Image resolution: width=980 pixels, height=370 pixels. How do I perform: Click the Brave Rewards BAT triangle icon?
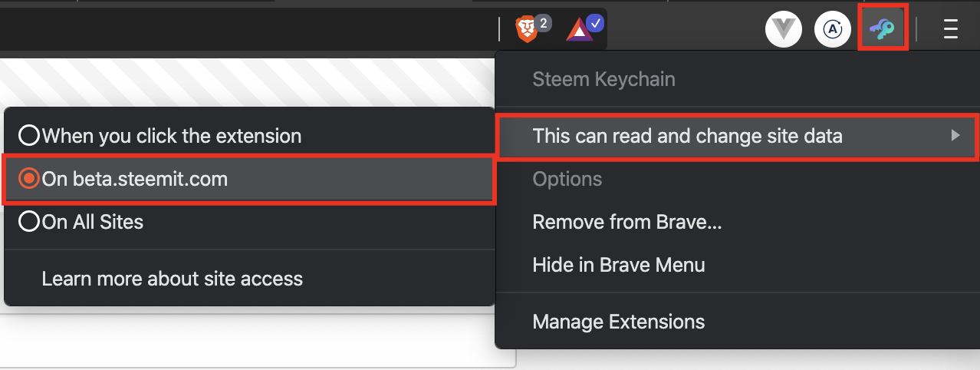580,30
